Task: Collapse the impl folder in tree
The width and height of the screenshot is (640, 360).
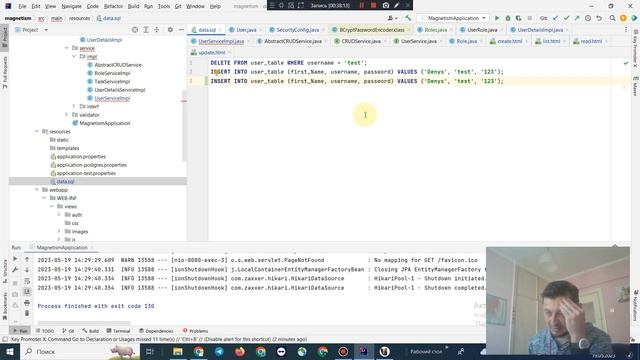Action: (74, 56)
